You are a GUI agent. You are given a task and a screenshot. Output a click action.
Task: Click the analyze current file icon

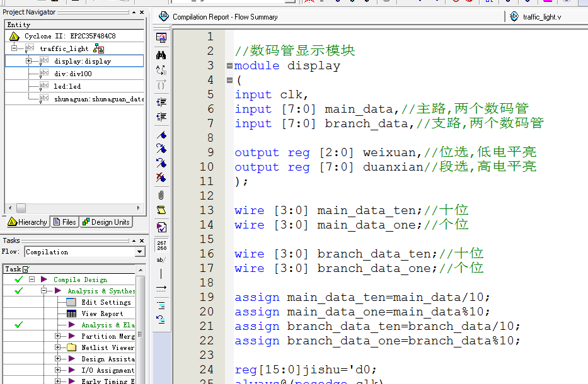pyautogui.click(x=161, y=227)
